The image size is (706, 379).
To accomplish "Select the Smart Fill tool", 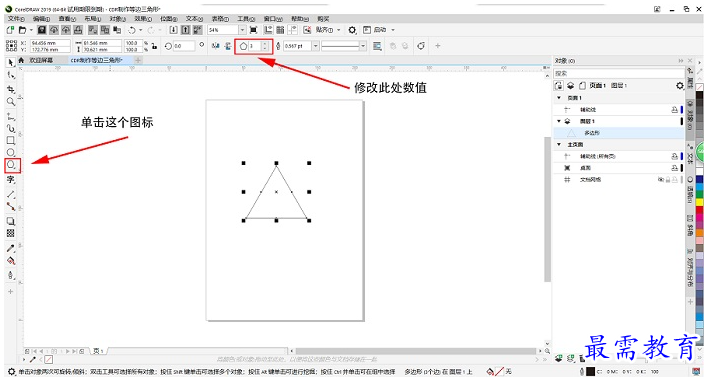I will pos(11,275).
